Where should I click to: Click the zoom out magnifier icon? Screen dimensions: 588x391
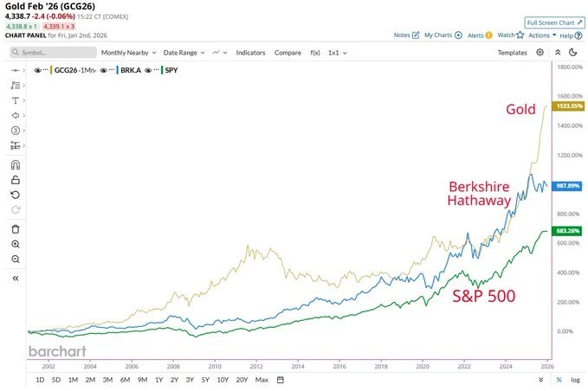point(15,260)
